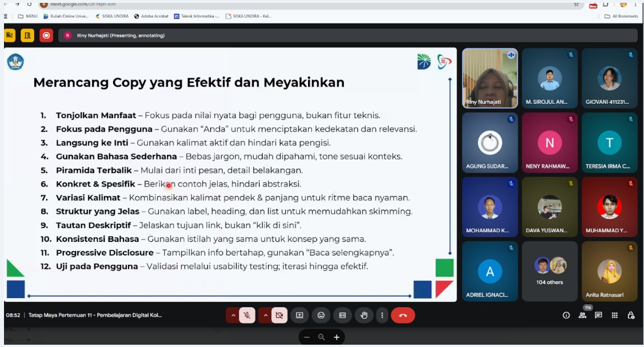The height and width of the screenshot is (347, 644).
Task: Click the 08:52 meeting clock
Action: pos(13,316)
